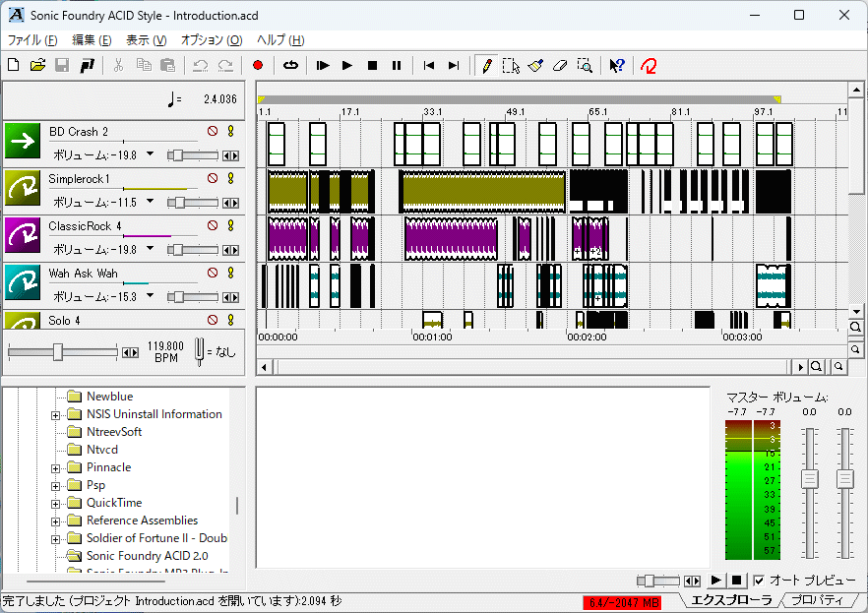Open ClassicRock 4 volume type dropdown
The height and width of the screenshot is (613, 868).
click(x=150, y=248)
